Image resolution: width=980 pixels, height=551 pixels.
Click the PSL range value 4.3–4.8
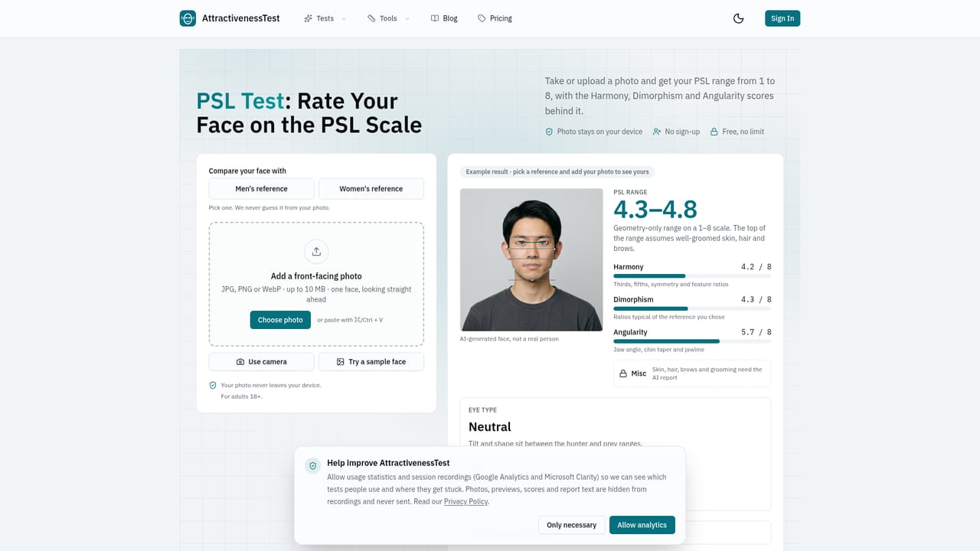[x=655, y=210]
